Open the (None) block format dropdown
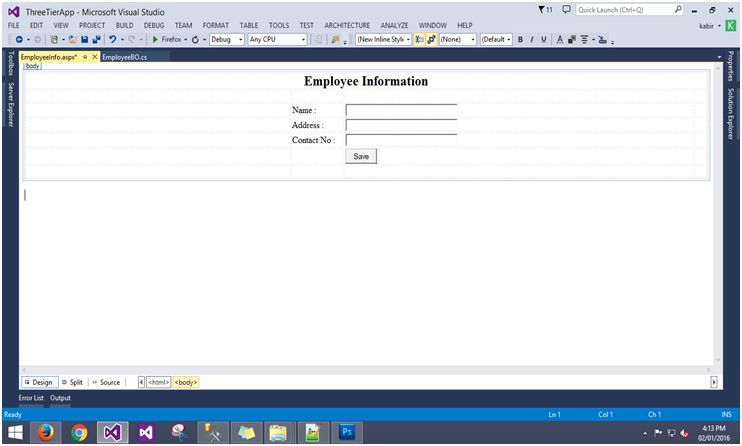742x446 pixels. tap(458, 40)
